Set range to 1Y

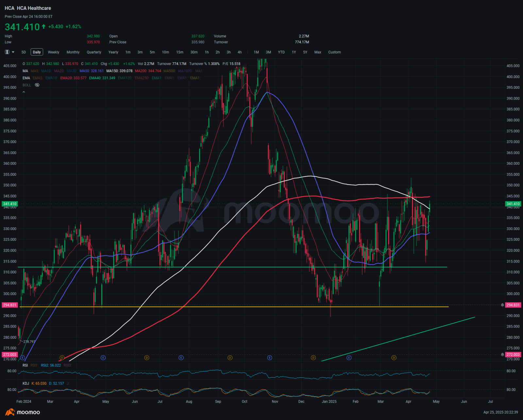pyautogui.click(x=294, y=52)
